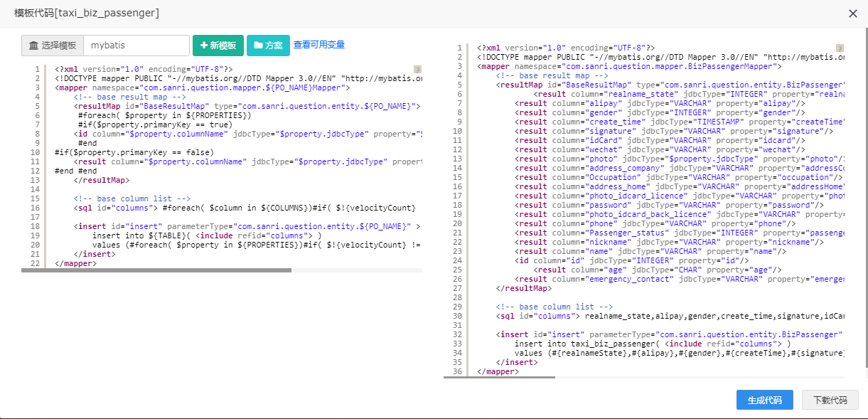Click "insert into ${TABLE}(" line in left editor

pos(207,235)
